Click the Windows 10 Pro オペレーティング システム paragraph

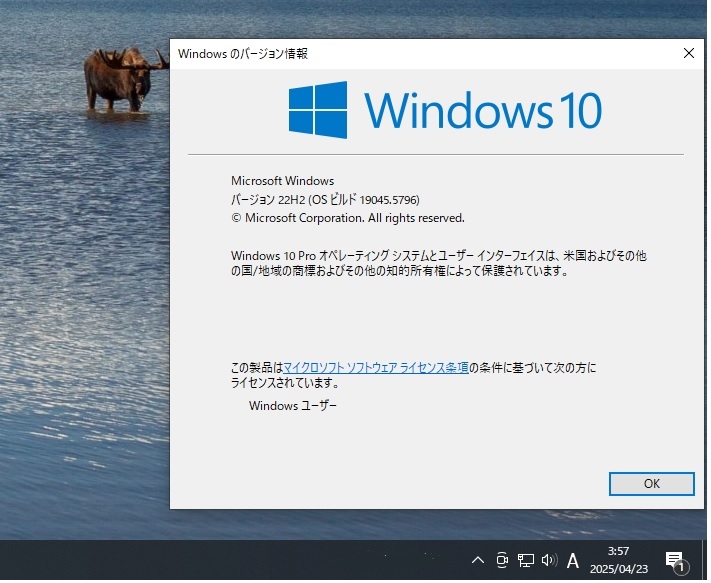pos(440,265)
